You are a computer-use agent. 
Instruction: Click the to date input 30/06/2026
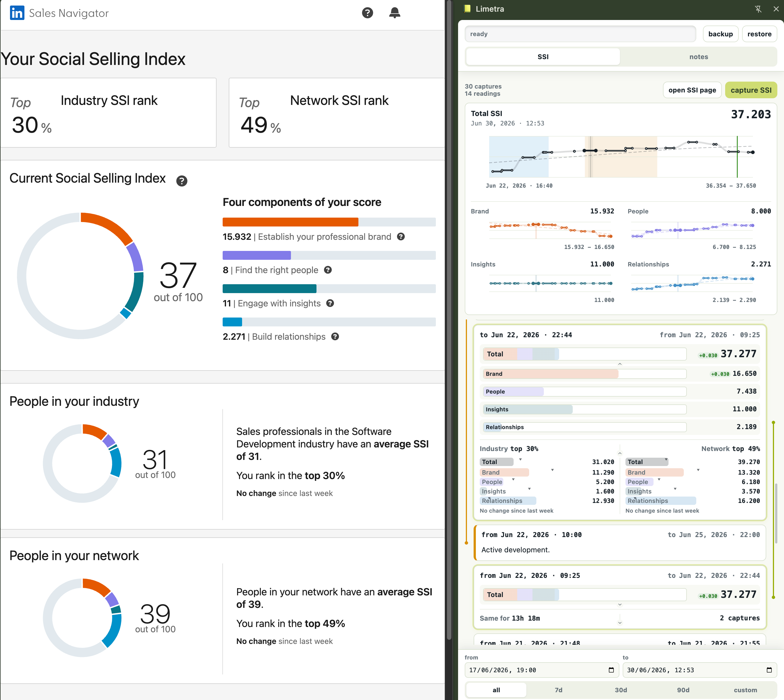[x=699, y=670]
